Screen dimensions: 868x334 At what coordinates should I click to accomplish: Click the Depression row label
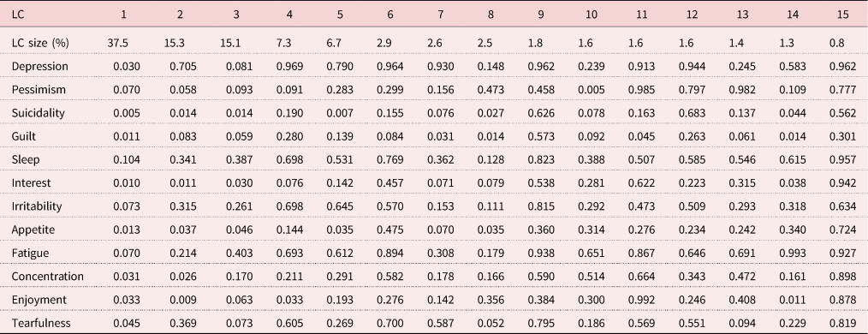[x=40, y=67]
